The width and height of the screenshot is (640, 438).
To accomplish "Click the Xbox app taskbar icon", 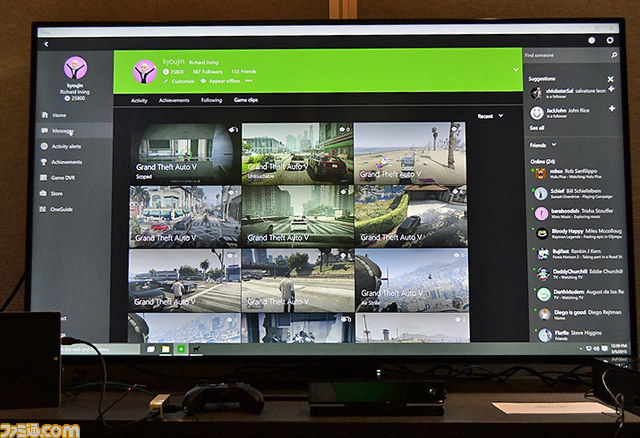I will coord(181,349).
